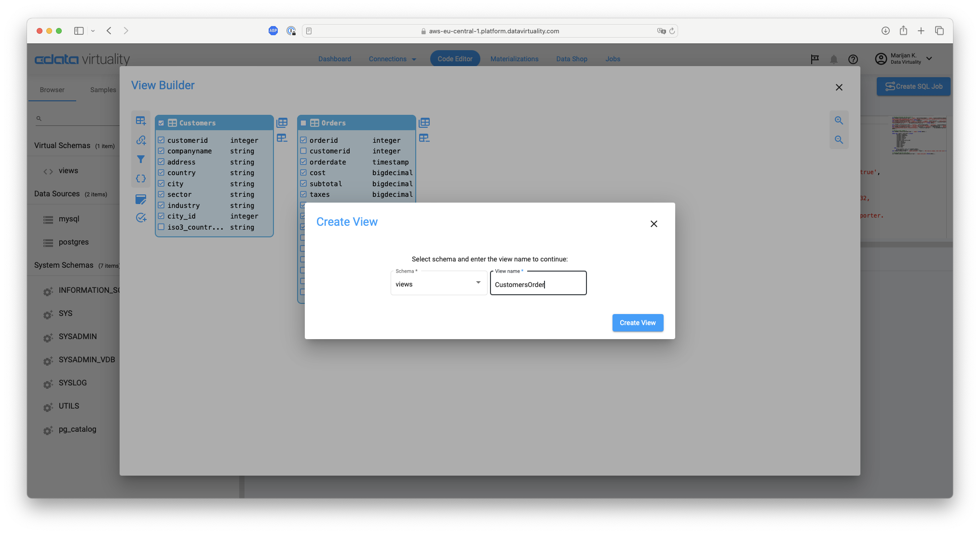Enable the iso3_countr... column checkbox
The height and width of the screenshot is (534, 980).
click(161, 227)
